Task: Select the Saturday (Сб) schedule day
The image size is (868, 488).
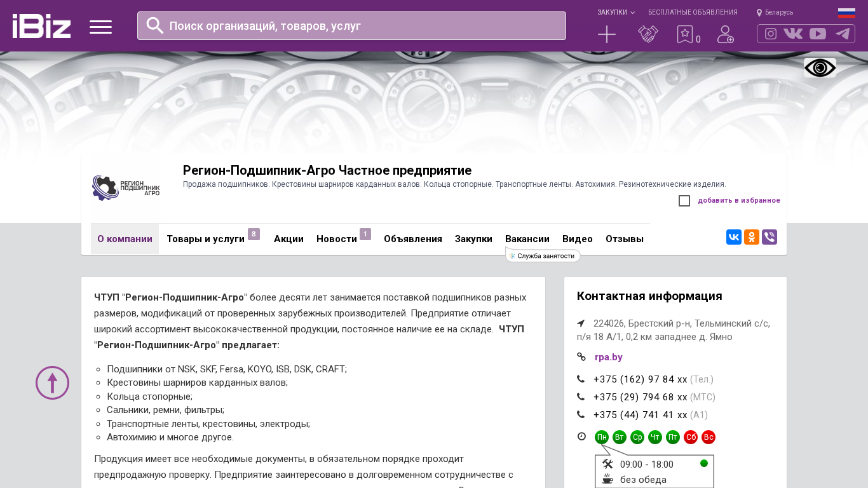Action: 691,437
